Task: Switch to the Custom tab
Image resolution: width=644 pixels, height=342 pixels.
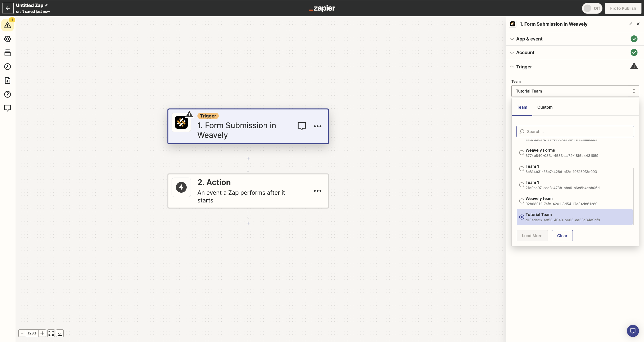Action: coord(545,107)
